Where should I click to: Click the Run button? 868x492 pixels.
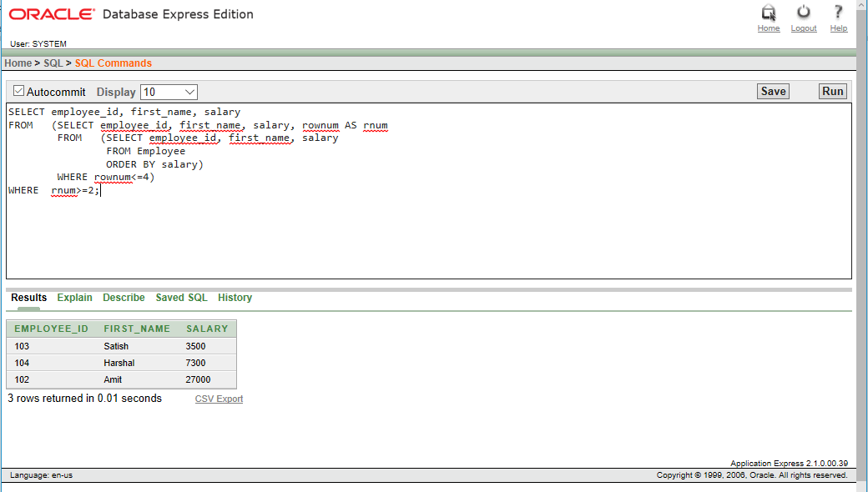831,91
